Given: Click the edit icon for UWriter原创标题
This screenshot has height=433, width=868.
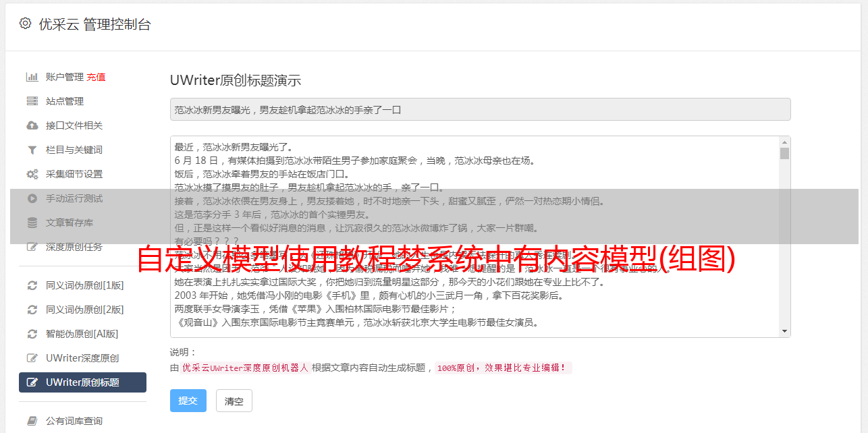Looking at the screenshot, I should point(32,382).
